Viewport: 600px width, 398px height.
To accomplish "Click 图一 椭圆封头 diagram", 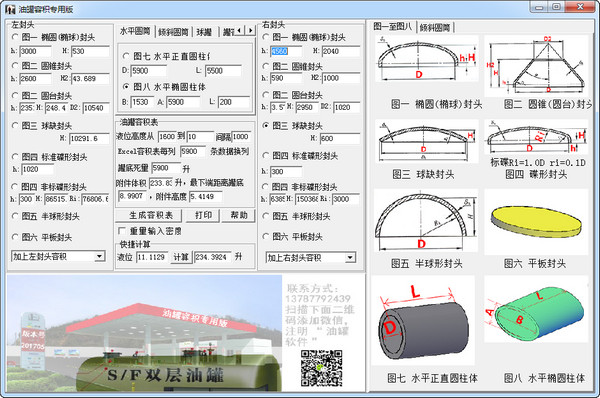I will [426, 58].
